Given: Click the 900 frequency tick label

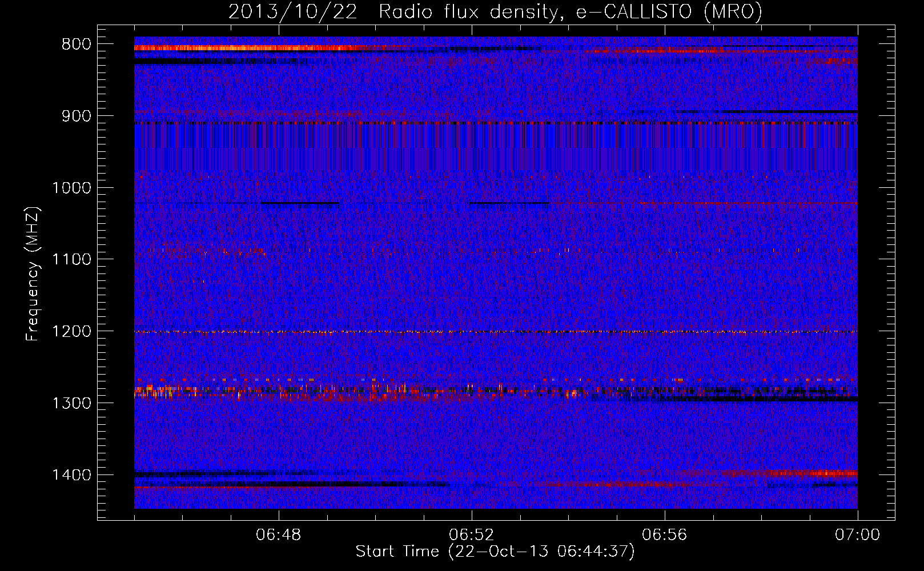Looking at the screenshot, I should tap(77, 116).
